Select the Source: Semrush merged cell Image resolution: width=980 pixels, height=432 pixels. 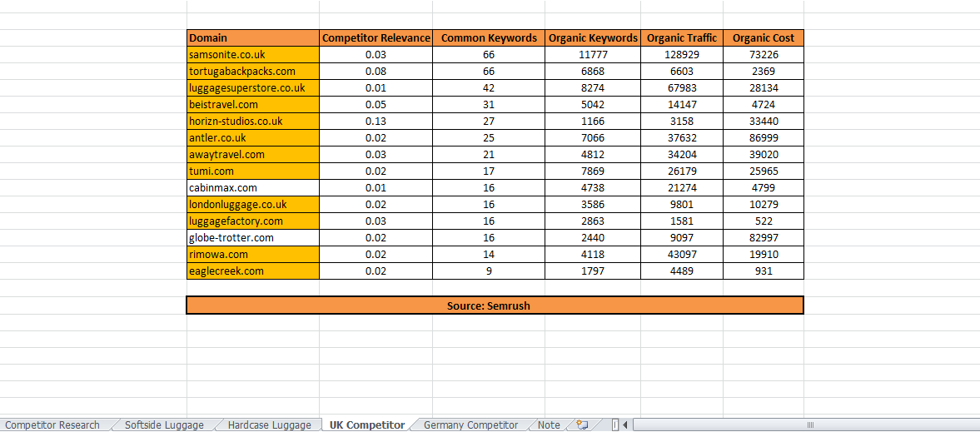click(495, 305)
